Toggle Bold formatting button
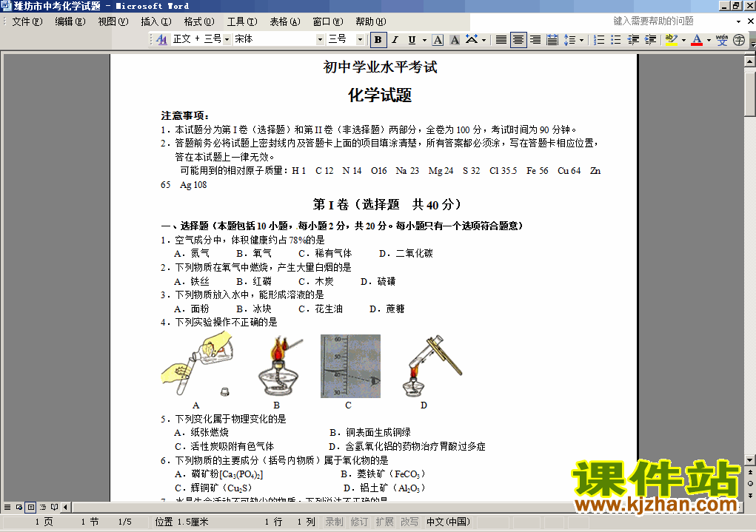756x532 pixels. pyautogui.click(x=378, y=39)
